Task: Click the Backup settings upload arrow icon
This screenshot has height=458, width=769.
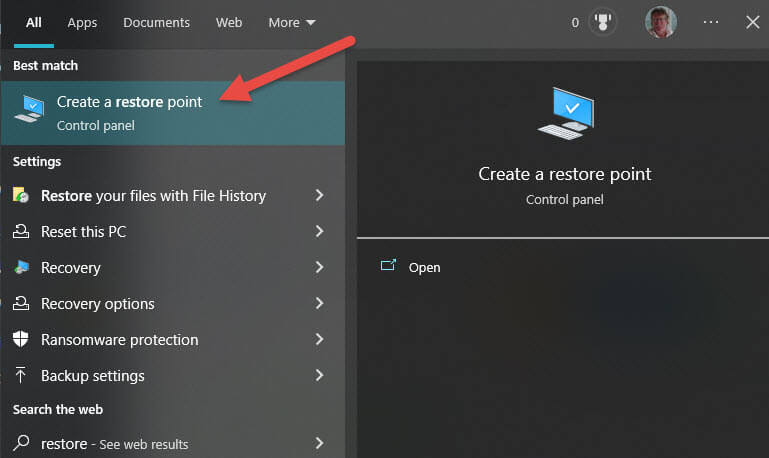Action: click(x=21, y=375)
